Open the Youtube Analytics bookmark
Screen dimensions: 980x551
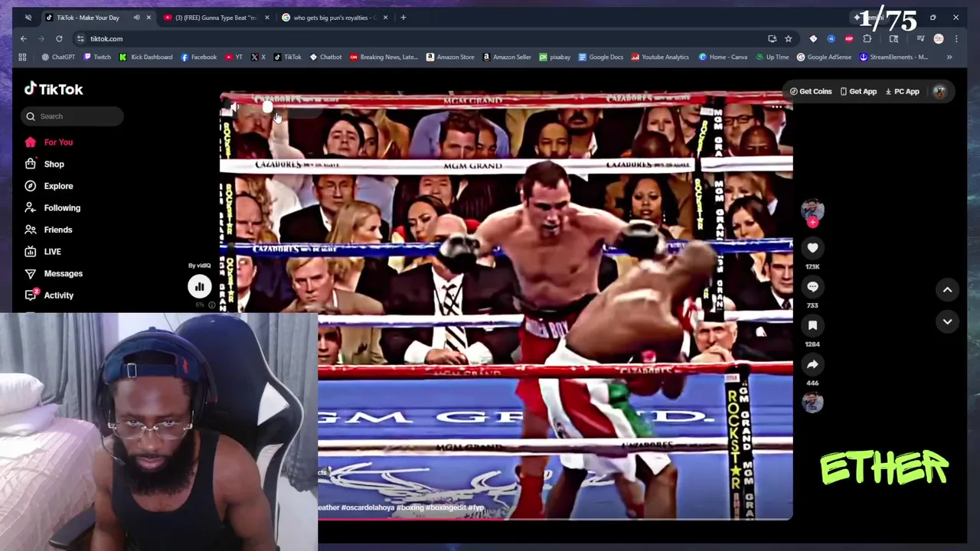pos(660,57)
